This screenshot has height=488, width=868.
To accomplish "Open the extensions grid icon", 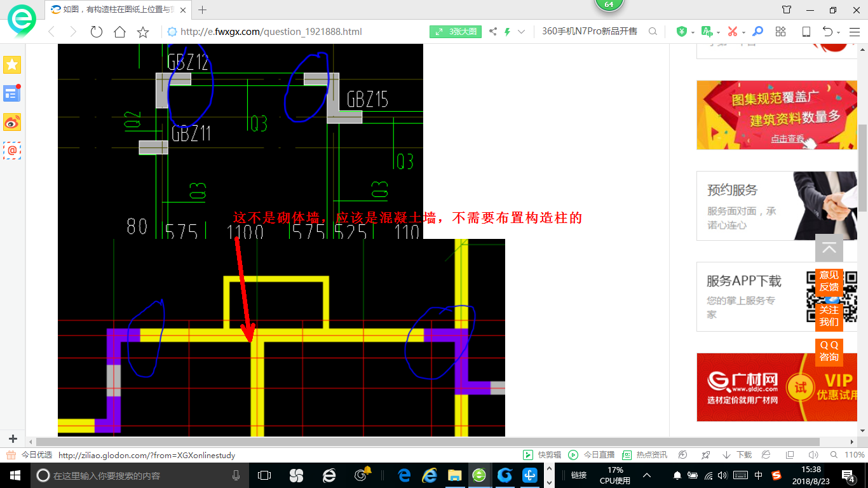I will pyautogui.click(x=781, y=31).
